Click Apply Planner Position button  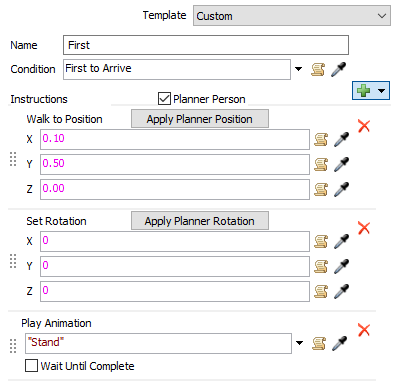tap(200, 119)
